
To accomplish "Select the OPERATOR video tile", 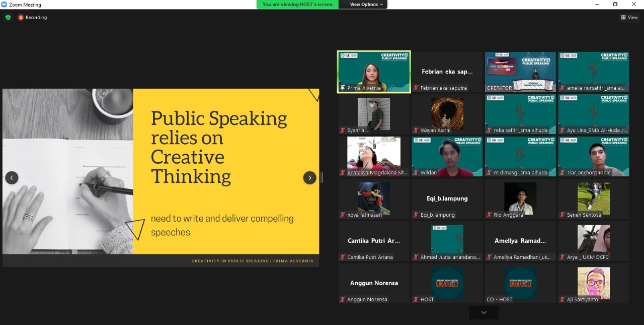I will coord(520,72).
